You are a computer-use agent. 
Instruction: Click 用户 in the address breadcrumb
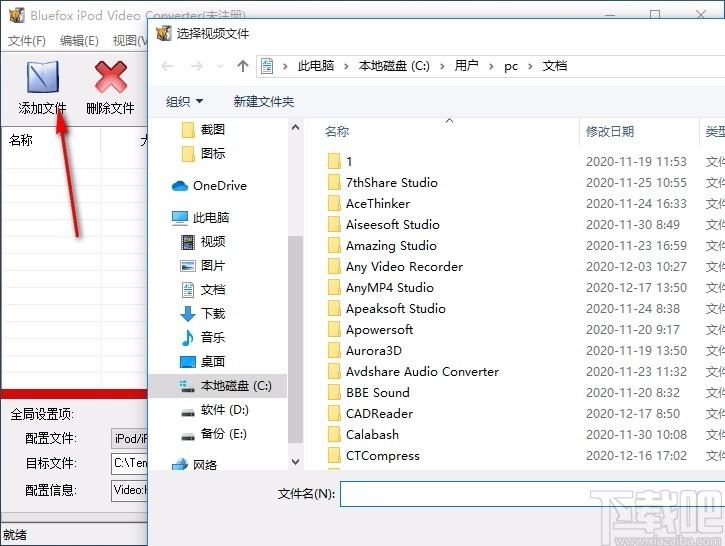pyautogui.click(x=466, y=66)
